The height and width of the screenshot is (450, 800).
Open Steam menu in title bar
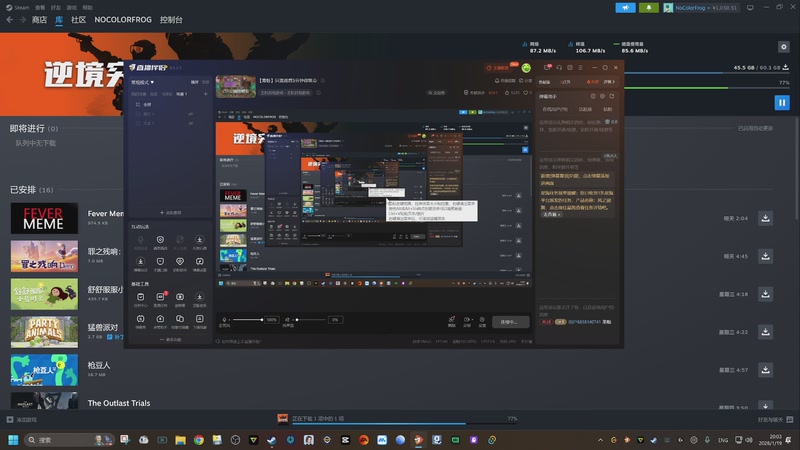(18, 7)
